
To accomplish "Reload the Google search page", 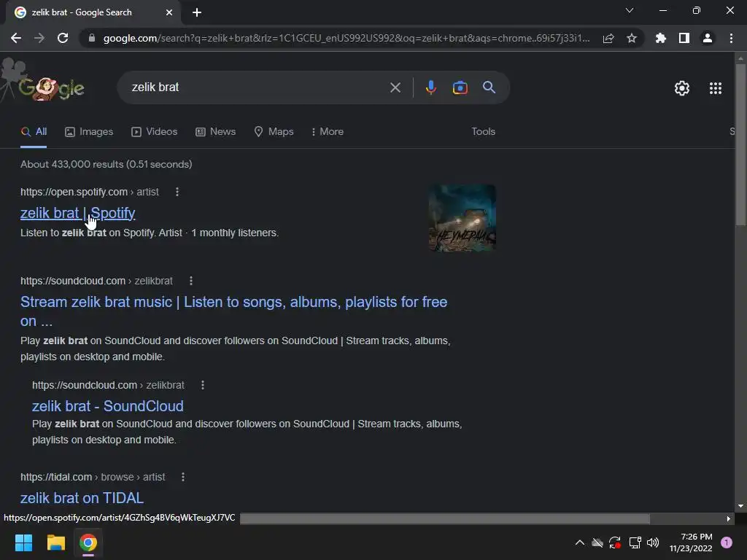I will point(63,38).
